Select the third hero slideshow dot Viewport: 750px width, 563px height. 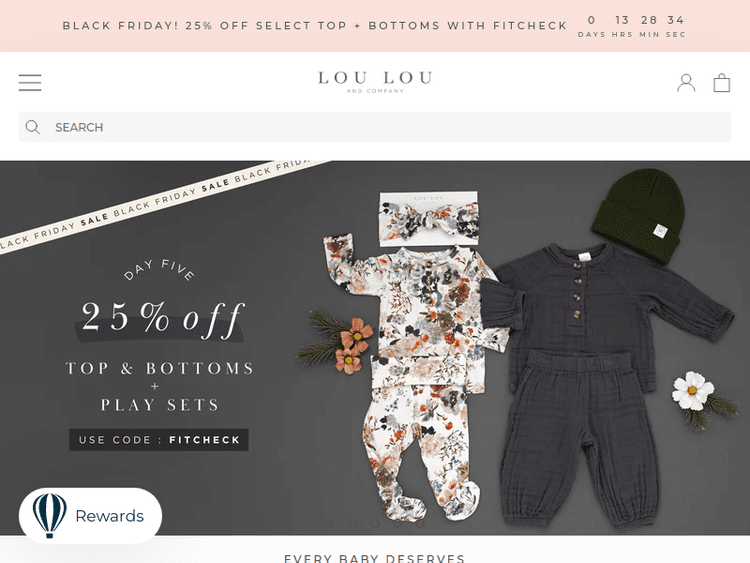coord(375,522)
